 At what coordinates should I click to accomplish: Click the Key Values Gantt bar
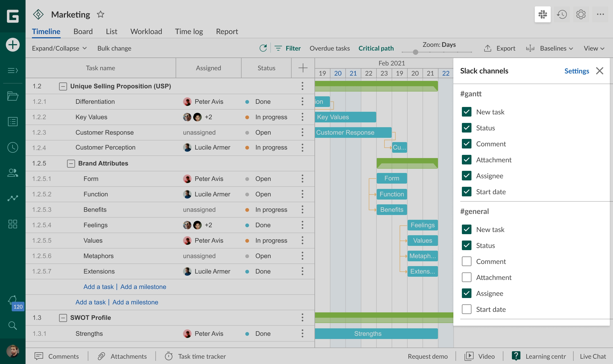pos(345,117)
